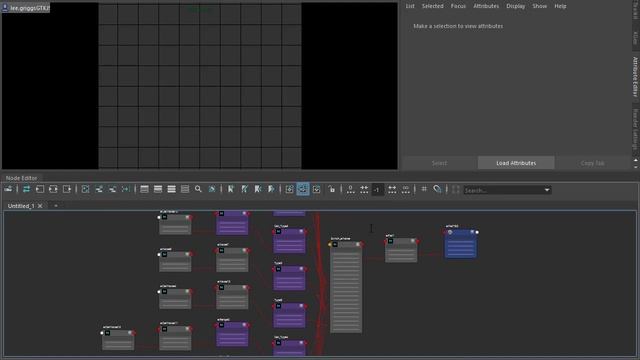Image resolution: width=640 pixels, height=360 pixels.
Task: Toggle the lock icon in toolbar
Action: pyautogui.click(x=331, y=189)
